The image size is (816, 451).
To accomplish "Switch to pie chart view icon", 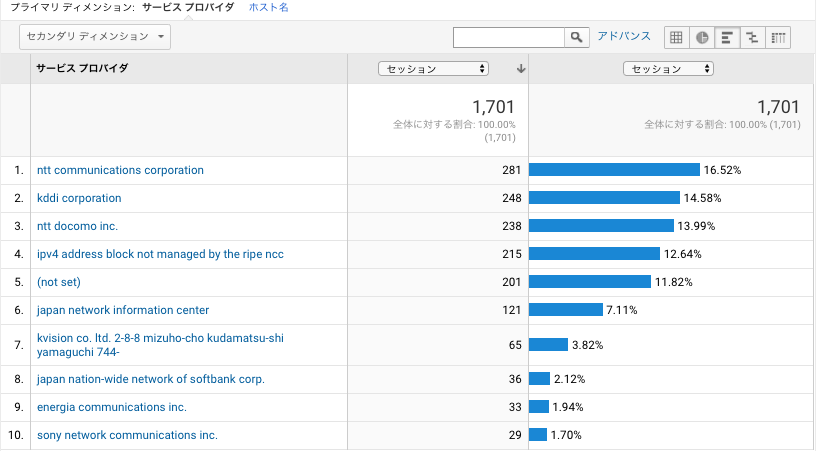I will [x=702, y=37].
